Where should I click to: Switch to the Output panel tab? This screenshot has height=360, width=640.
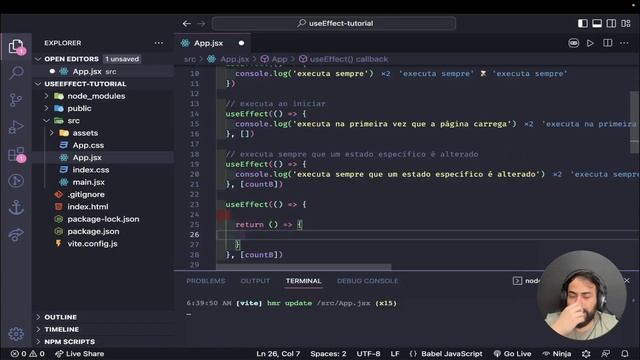pyautogui.click(x=255, y=281)
